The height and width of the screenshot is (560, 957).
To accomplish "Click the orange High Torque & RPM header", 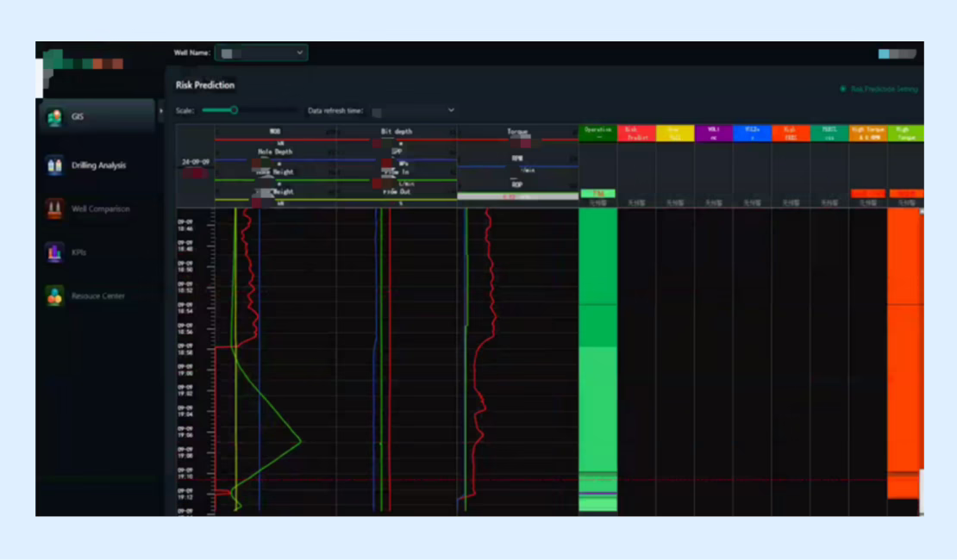I will point(867,133).
